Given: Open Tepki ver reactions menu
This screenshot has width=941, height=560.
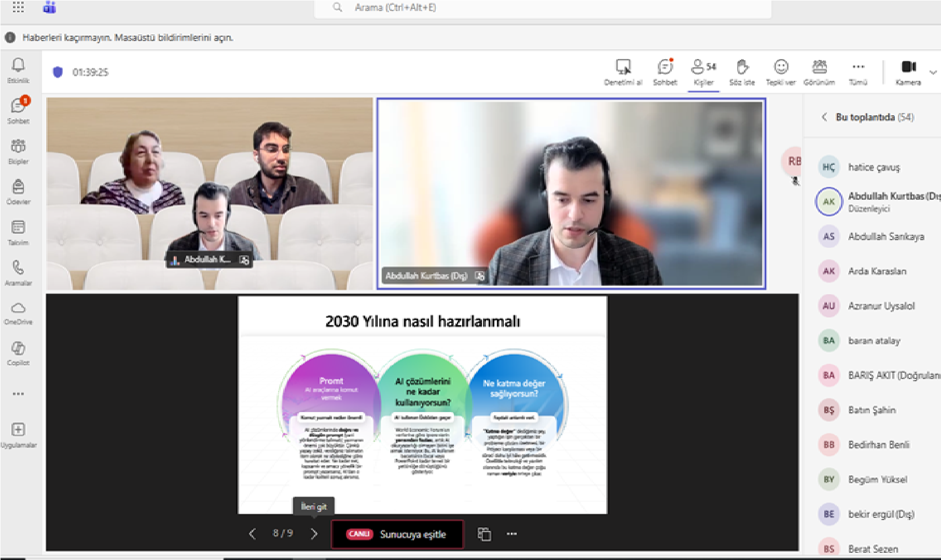Looking at the screenshot, I should pos(781,72).
